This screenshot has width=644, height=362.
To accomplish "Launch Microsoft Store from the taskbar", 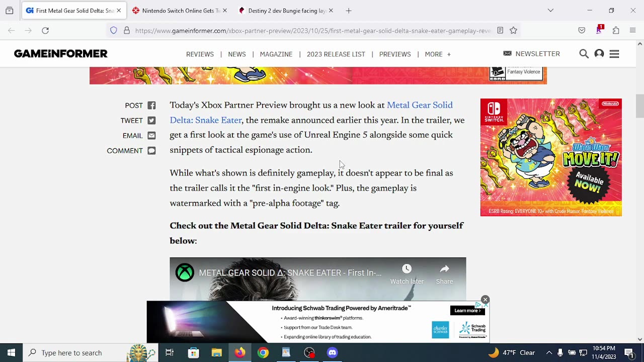I will 193,352.
